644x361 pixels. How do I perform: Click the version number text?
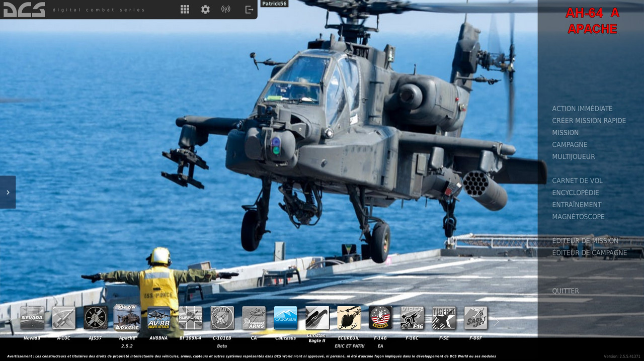(x=622, y=356)
